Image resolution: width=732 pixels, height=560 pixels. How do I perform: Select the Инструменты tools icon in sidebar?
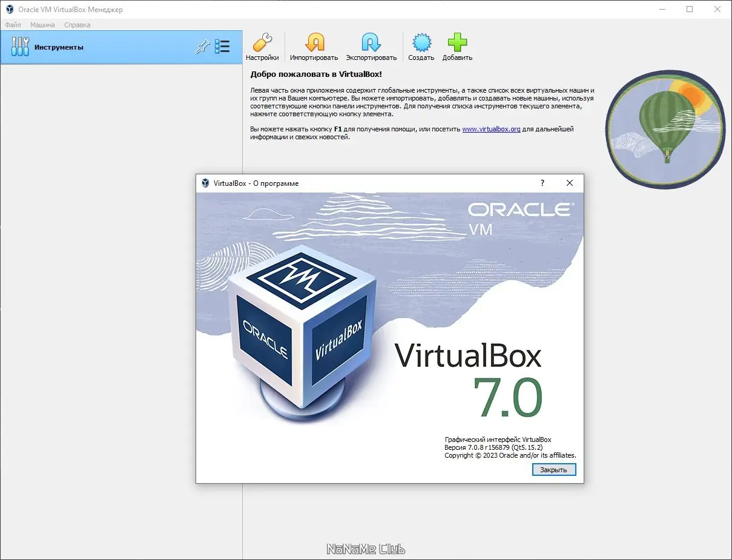pos(20,47)
